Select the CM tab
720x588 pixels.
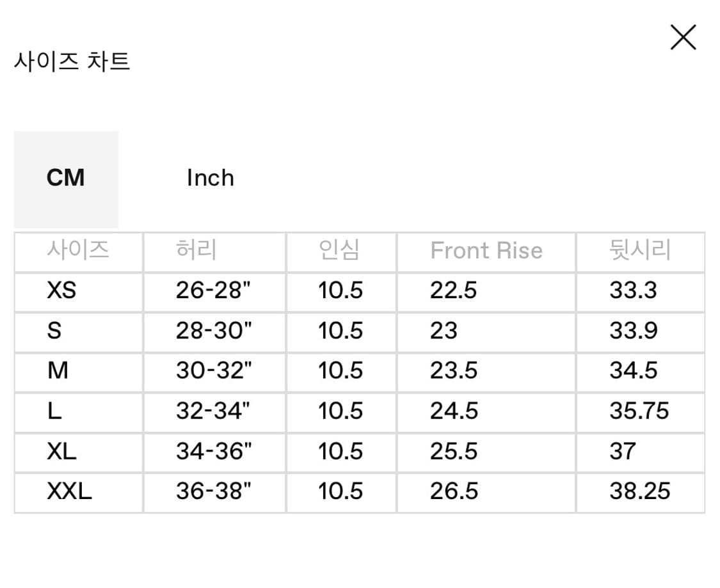point(66,178)
